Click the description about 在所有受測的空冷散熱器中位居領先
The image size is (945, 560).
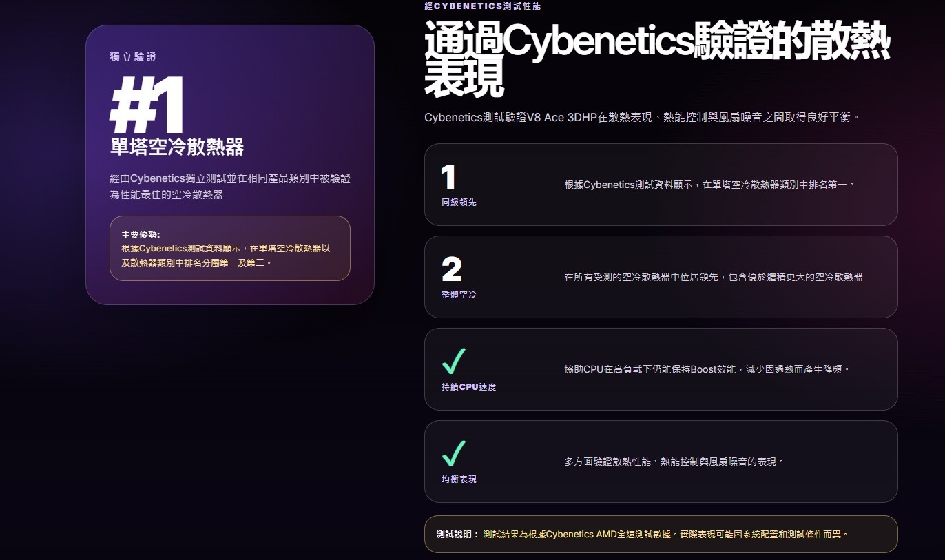point(714,277)
